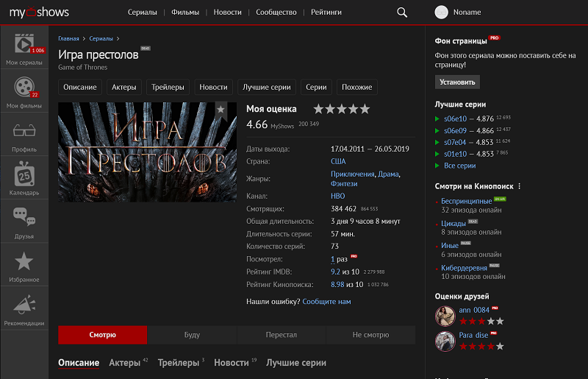Image resolution: width=588 pixels, height=379 pixels.
Task: Open Мои сериалы sidebar icon
Action: coord(24,44)
